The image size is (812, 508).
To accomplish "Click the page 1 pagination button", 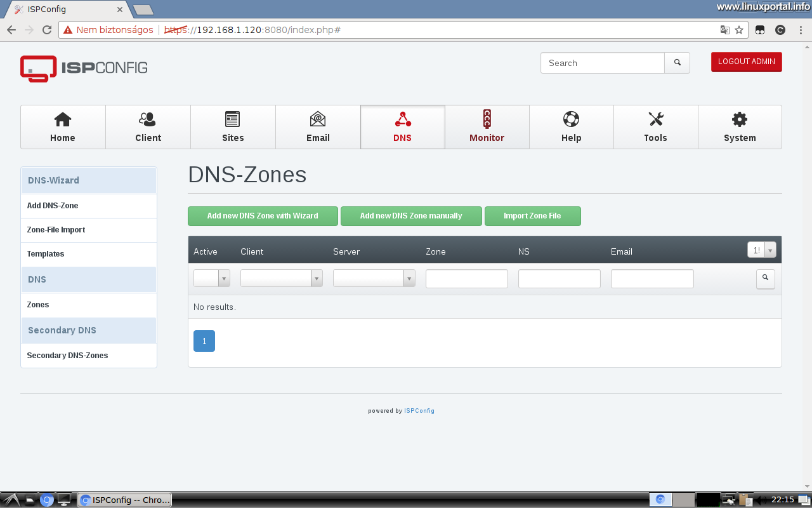I will pos(204,341).
